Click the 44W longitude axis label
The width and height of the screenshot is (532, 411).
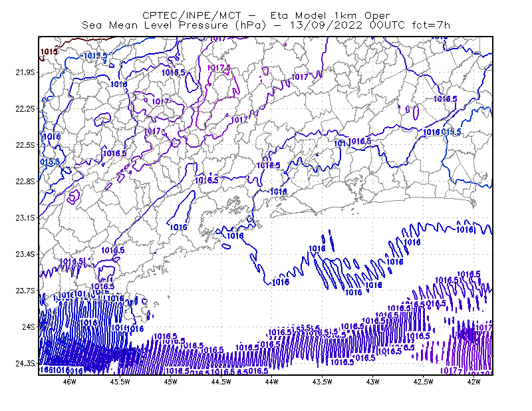click(x=272, y=382)
